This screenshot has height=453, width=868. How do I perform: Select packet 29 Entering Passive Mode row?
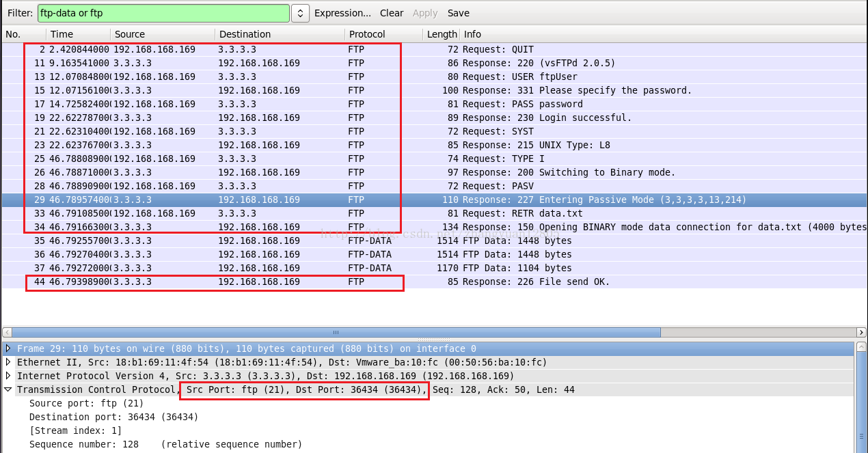coord(434,200)
